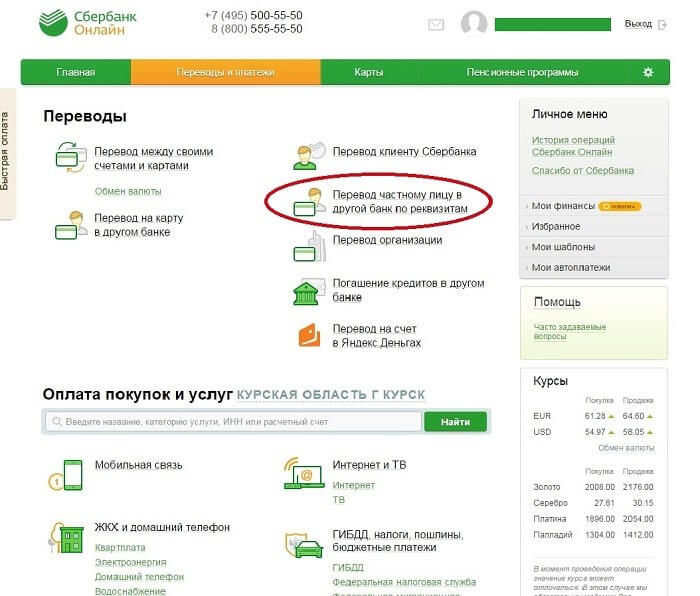This screenshot has width=700, height=596.
Task: Open ГИБДД, налоги, пошлины category
Action: click(x=398, y=541)
